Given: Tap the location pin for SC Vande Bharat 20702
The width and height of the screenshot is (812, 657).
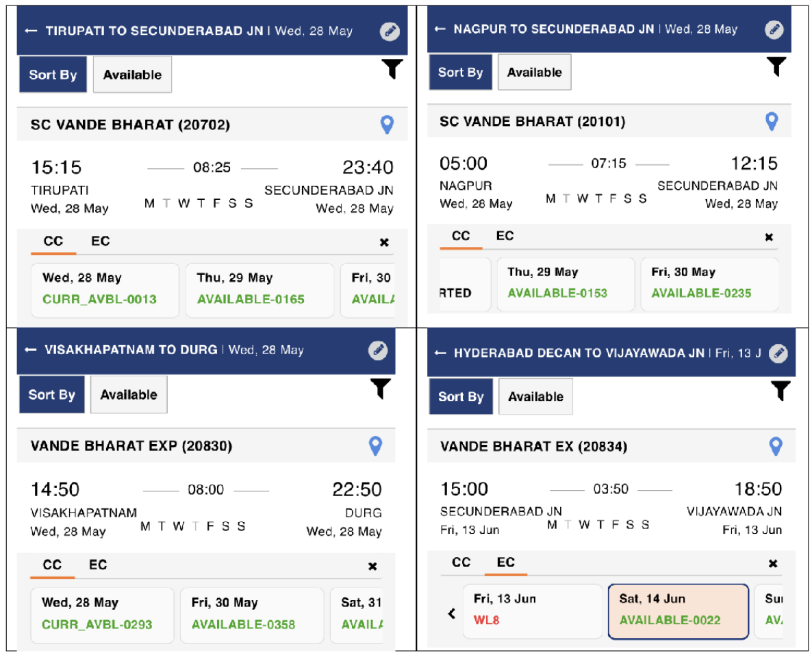Looking at the screenshot, I should 388,125.
